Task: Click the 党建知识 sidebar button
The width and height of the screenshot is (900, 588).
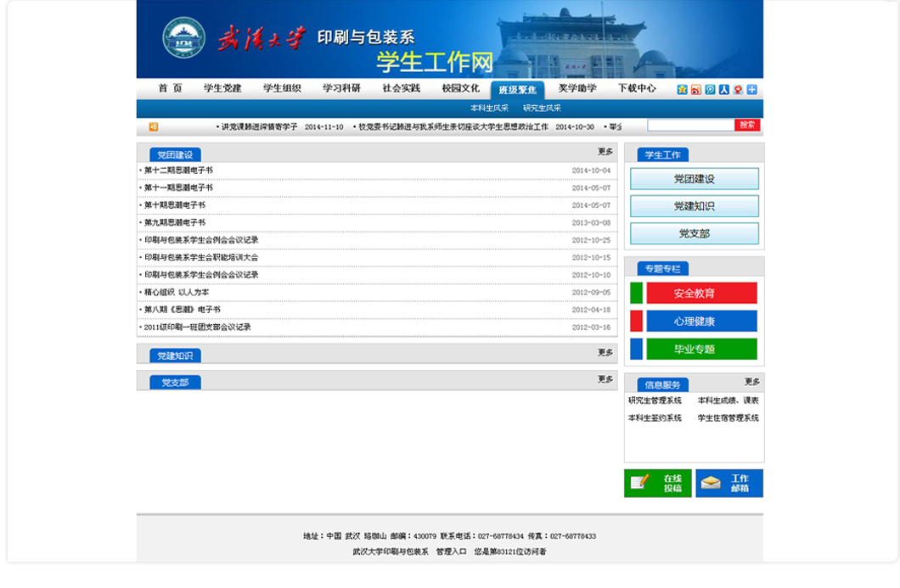Action: [x=694, y=206]
